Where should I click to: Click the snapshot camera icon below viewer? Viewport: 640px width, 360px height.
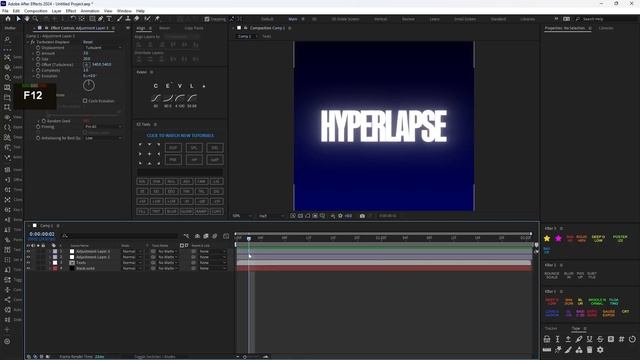coord(362,216)
